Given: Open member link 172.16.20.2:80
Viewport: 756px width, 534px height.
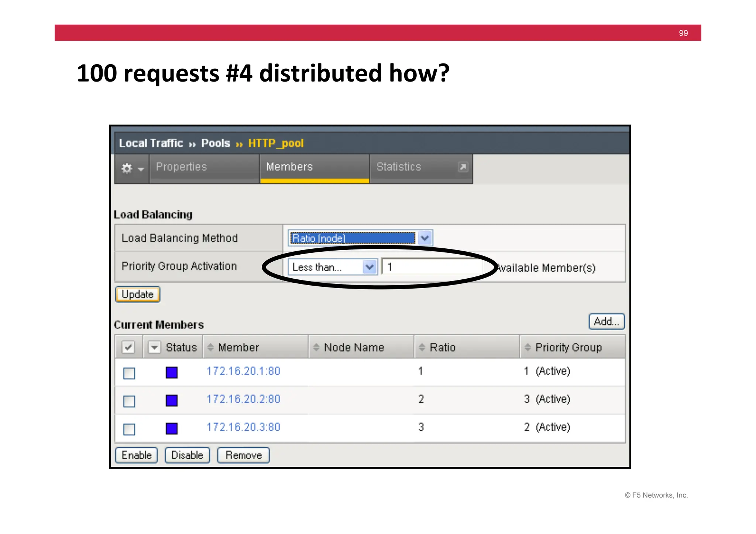Looking at the screenshot, I should pyautogui.click(x=243, y=399).
